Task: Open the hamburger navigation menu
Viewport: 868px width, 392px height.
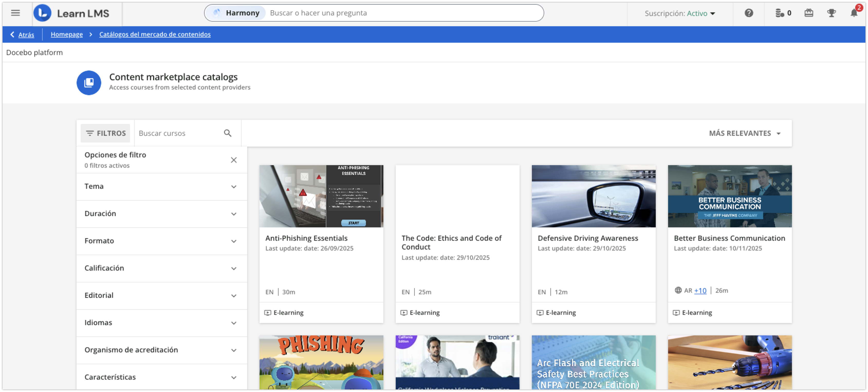Action: [x=15, y=13]
